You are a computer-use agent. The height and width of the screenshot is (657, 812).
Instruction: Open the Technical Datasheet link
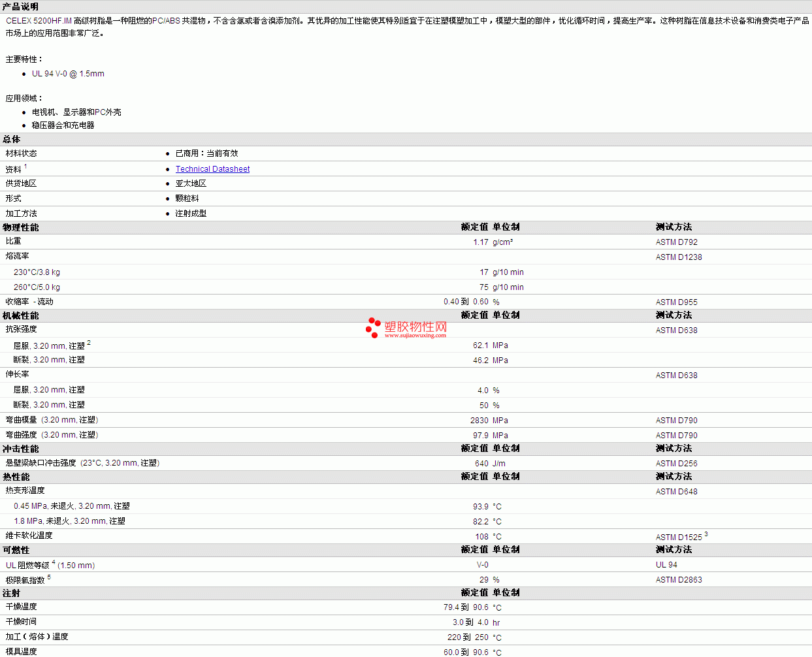tap(212, 169)
